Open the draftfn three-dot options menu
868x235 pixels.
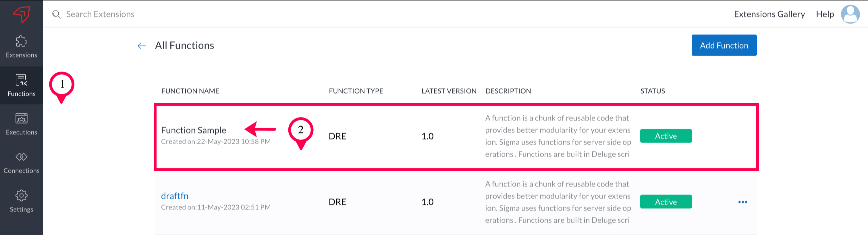(743, 202)
